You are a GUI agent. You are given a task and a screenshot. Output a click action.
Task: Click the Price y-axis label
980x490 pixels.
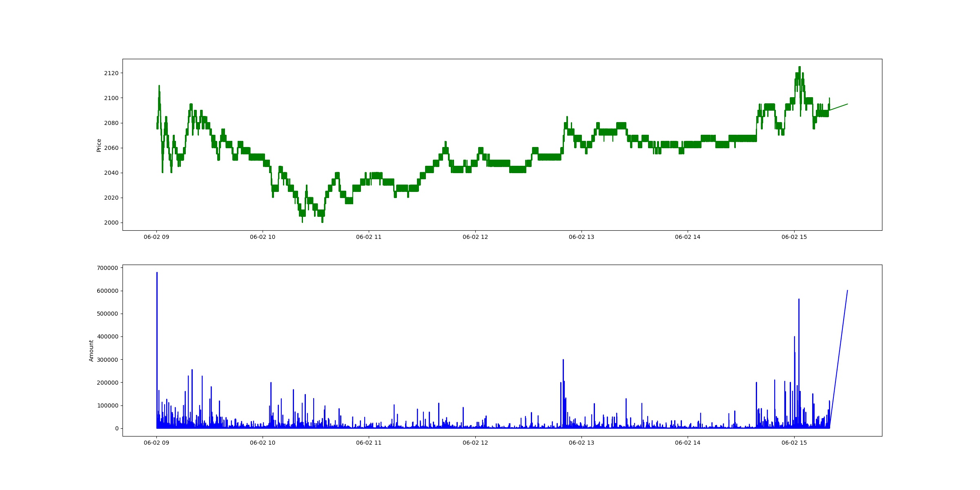pyautogui.click(x=99, y=145)
